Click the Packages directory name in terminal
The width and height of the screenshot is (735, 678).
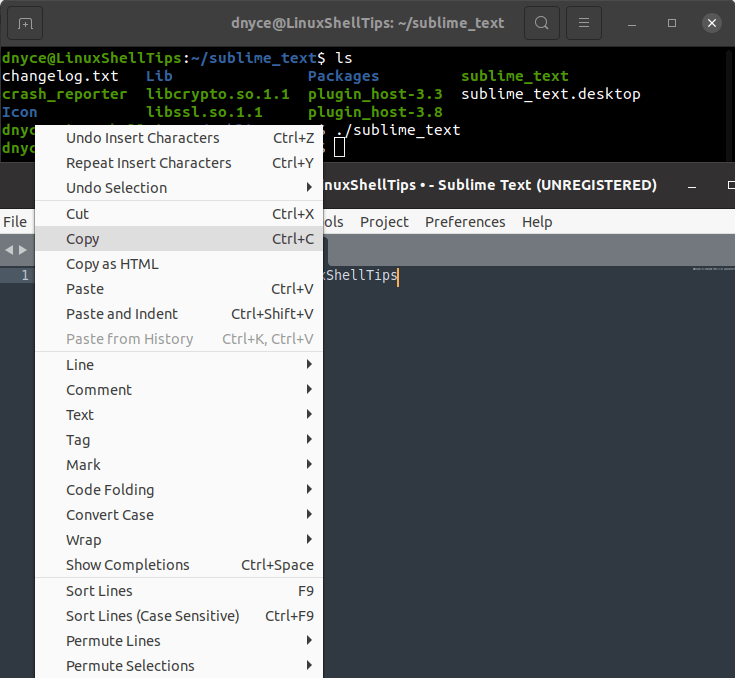pos(343,76)
